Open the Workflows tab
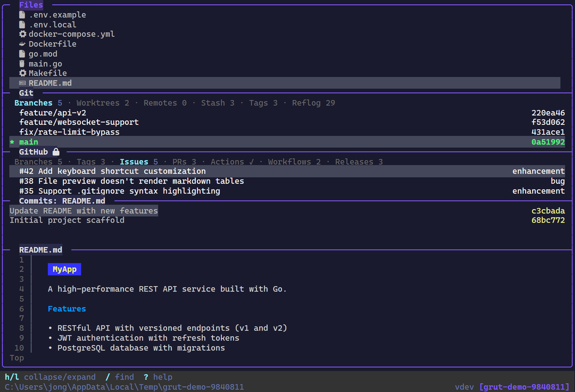Image resolution: width=575 pixels, height=392 pixels. pos(295,162)
